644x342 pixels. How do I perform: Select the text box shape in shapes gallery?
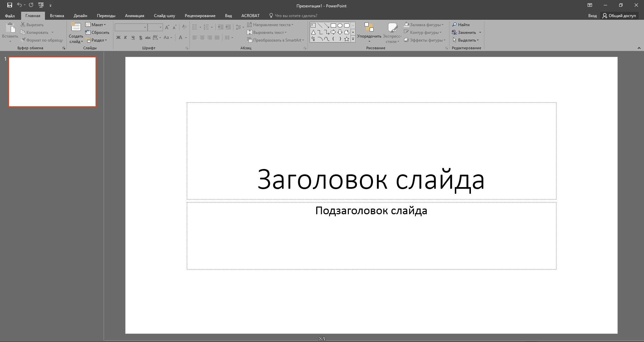(x=313, y=25)
